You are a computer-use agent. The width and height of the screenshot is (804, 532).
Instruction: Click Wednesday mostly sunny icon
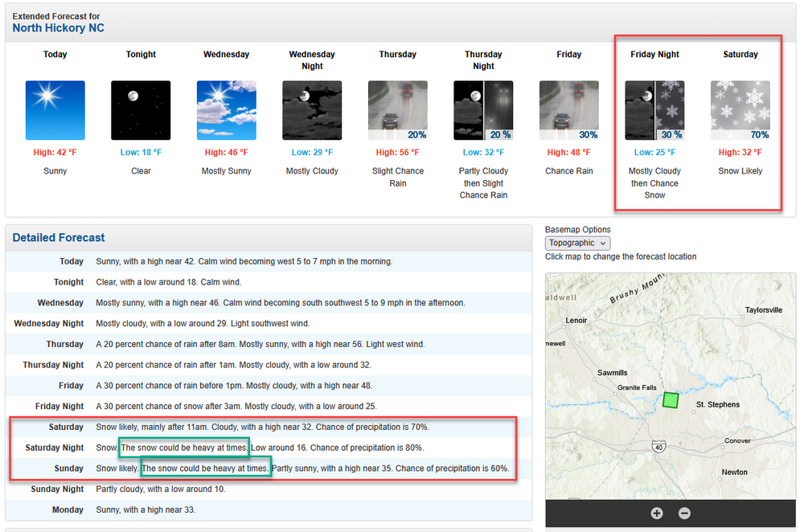click(226, 110)
